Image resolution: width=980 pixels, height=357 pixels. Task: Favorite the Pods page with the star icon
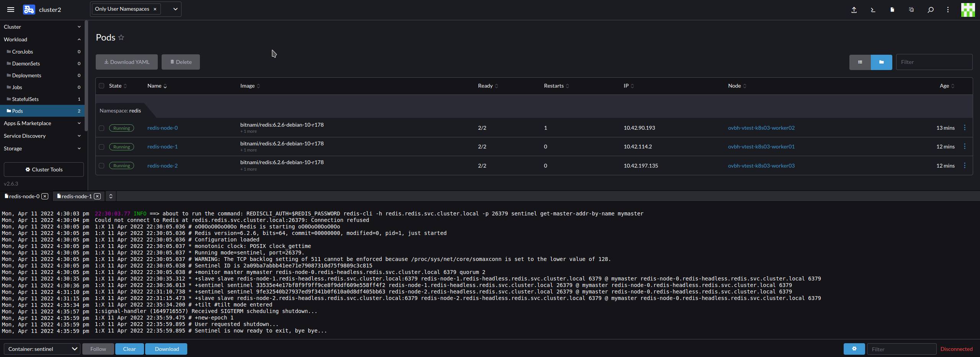(x=121, y=37)
